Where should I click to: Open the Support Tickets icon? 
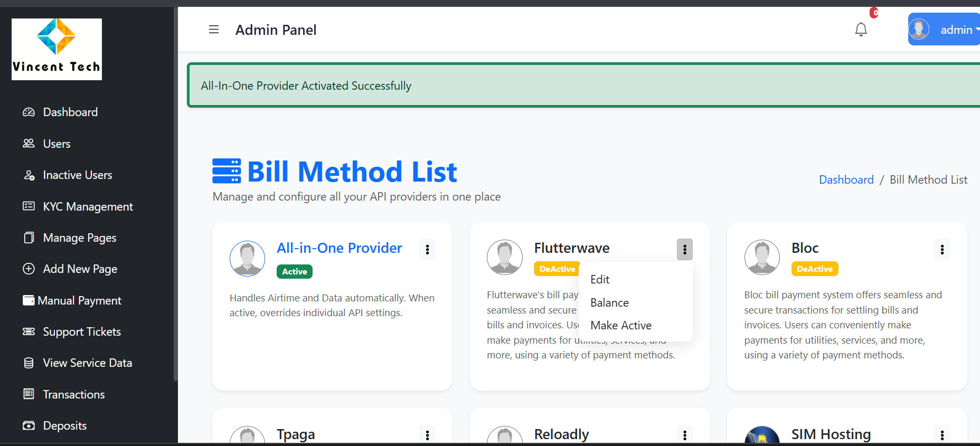pyautogui.click(x=28, y=331)
